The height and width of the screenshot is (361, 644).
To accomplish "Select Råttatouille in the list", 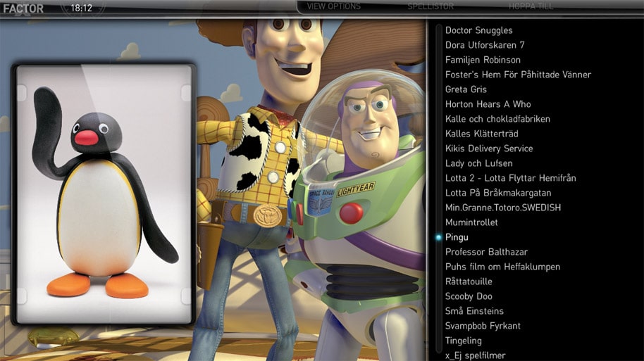I will click(x=469, y=281).
